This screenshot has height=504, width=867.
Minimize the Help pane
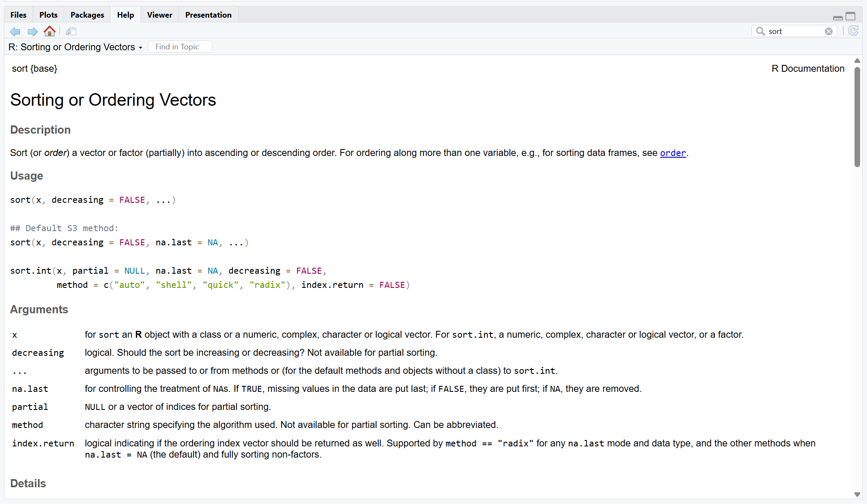point(838,17)
